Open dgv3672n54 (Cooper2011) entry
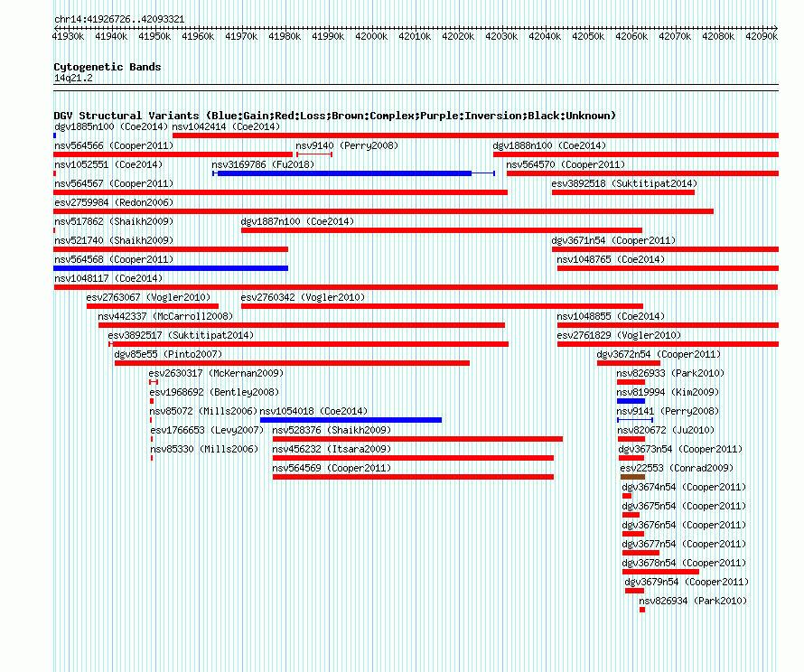The width and height of the screenshot is (804, 672). (x=659, y=354)
